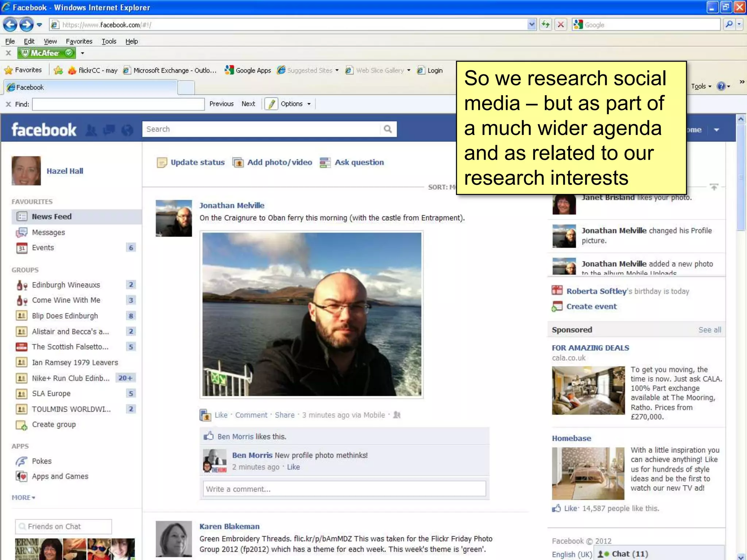Open the File menu
The image size is (747, 560).
click(x=10, y=41)
